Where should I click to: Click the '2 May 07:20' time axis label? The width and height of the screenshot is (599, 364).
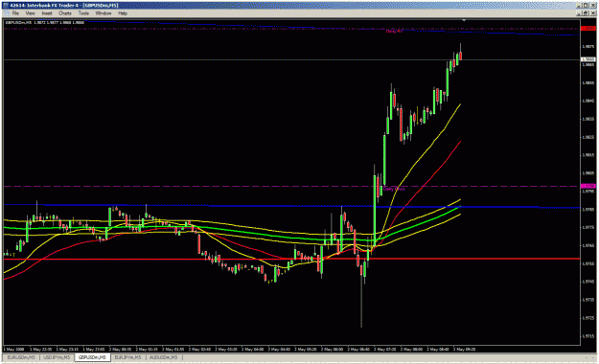(384, 349)
